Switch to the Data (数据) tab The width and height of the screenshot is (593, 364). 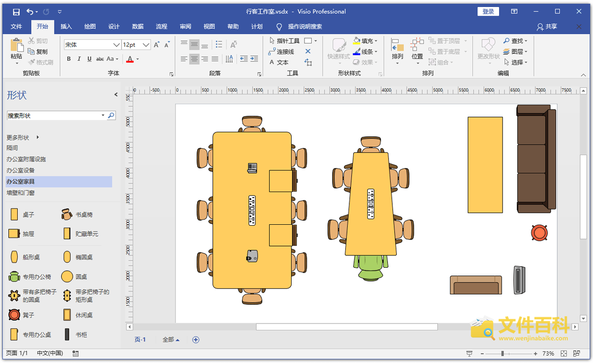tap(138, 27)
